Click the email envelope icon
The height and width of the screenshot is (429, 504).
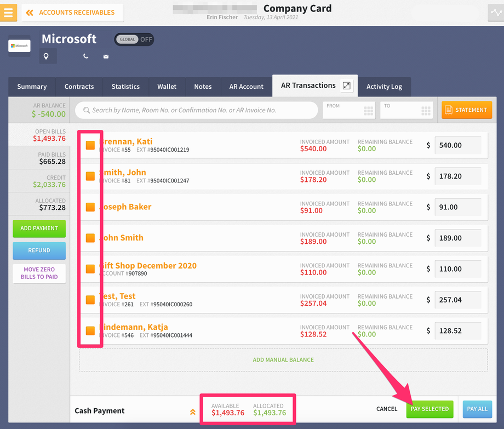[x=106, y=56]
